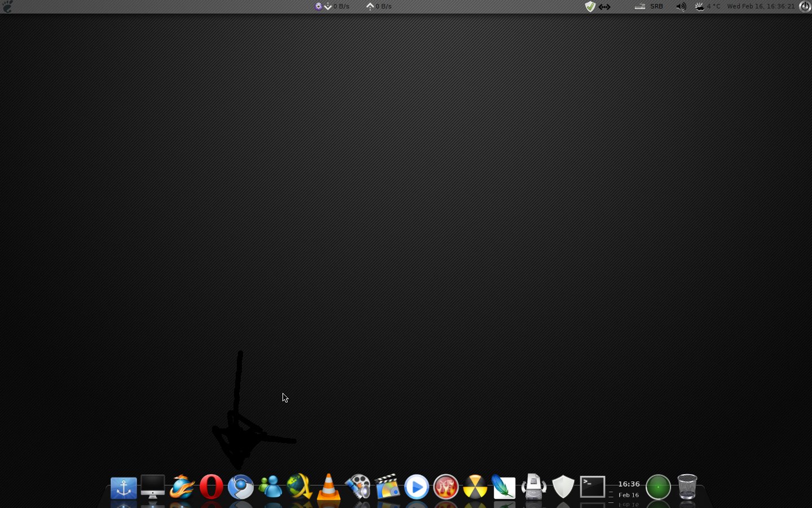
Task: Open the blue feather text editor
Action: (x=504, y=487)
